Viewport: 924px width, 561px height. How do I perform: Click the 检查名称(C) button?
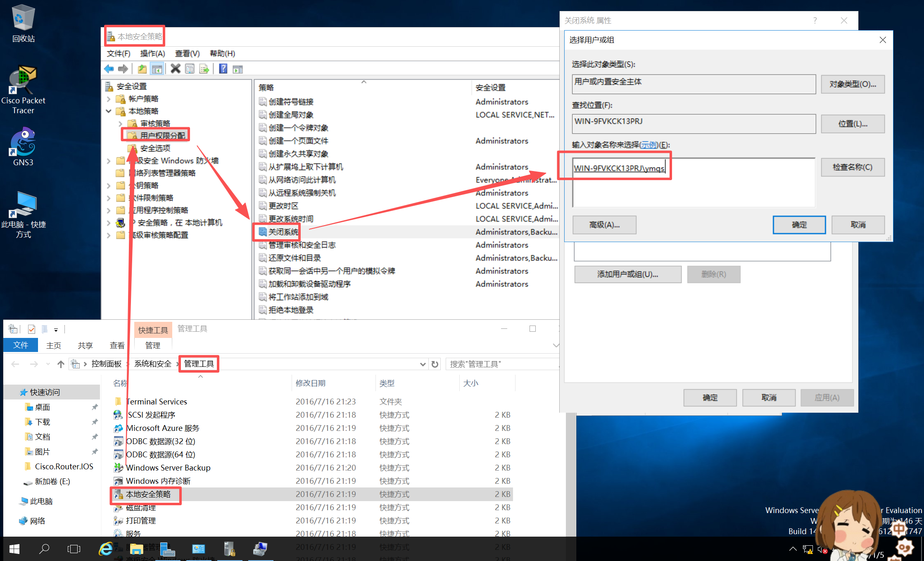coord(852,167)
